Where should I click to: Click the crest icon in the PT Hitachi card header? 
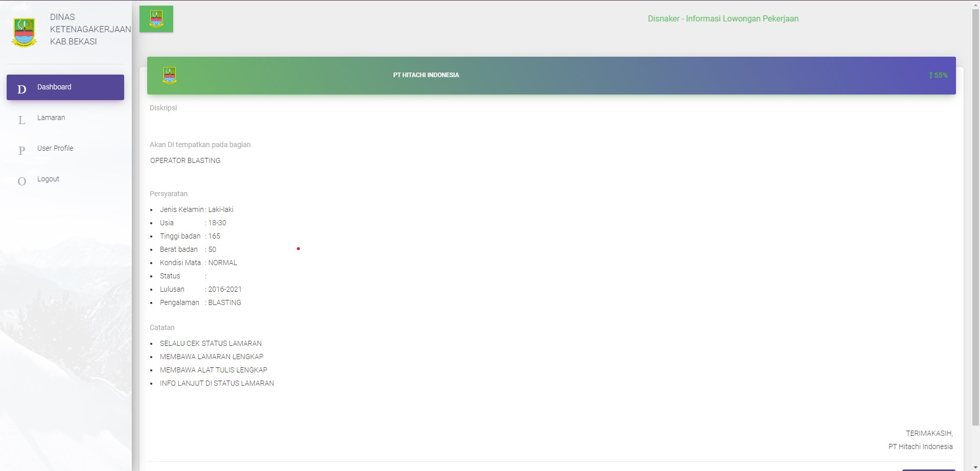click(170, 75)
